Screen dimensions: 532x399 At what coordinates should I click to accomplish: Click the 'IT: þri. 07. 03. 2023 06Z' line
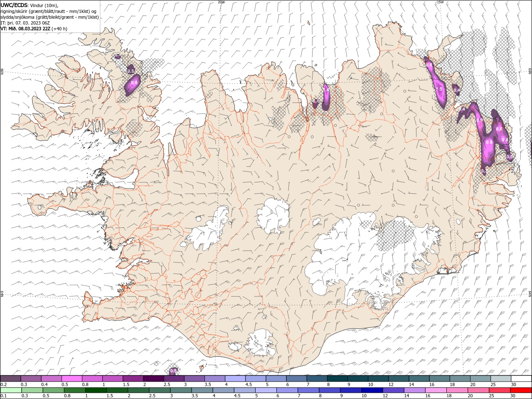[25, 23]
